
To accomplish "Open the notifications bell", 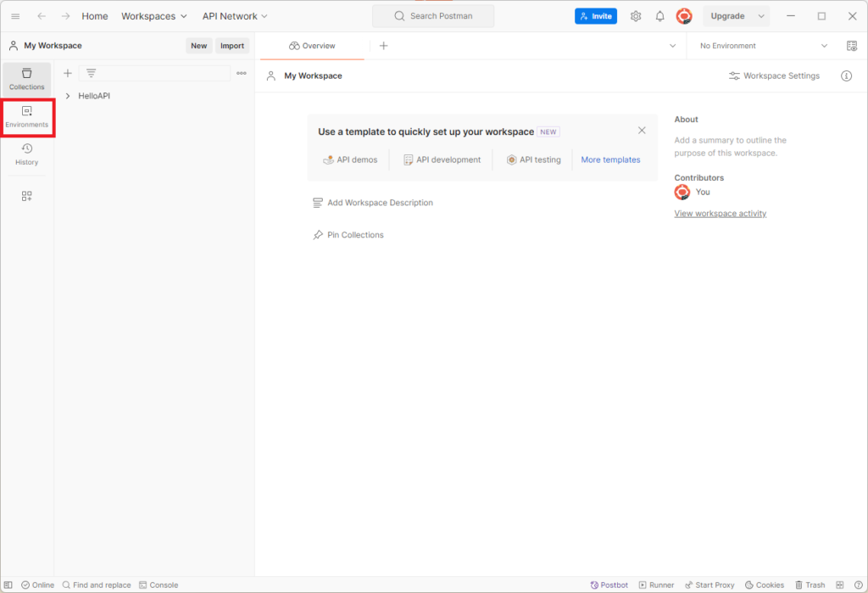I will 659,16.
